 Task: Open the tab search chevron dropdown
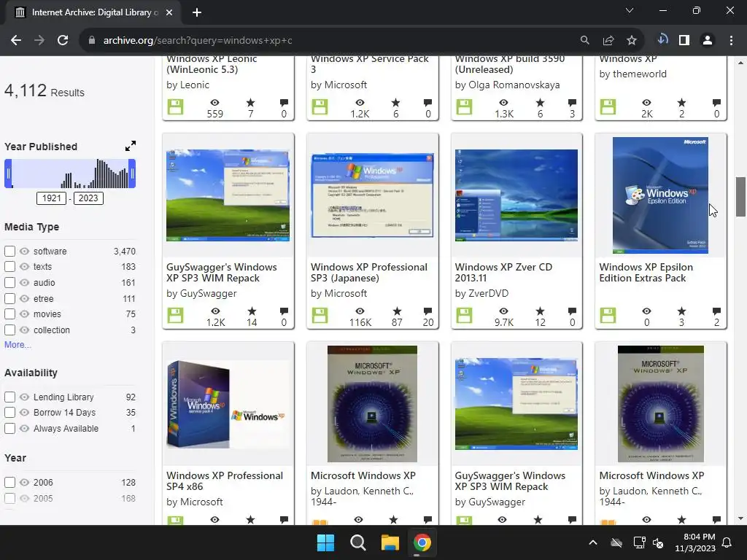(630, 10)
